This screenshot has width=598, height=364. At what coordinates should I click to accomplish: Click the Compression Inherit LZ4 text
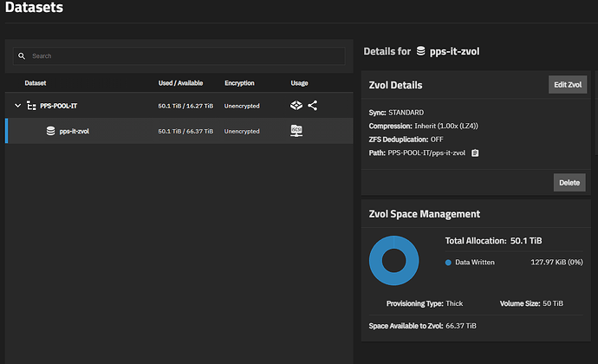pyautogui.click(x=423, y=126)
